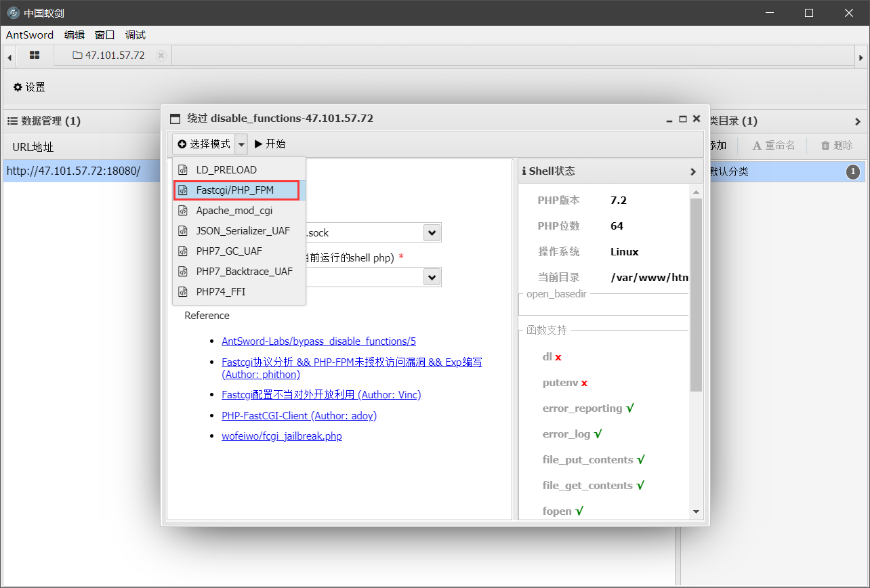Image resolution: width=870 pixels, height=588 pixels.
Task: Open the home grid tab icon
Action: [35, 55]
